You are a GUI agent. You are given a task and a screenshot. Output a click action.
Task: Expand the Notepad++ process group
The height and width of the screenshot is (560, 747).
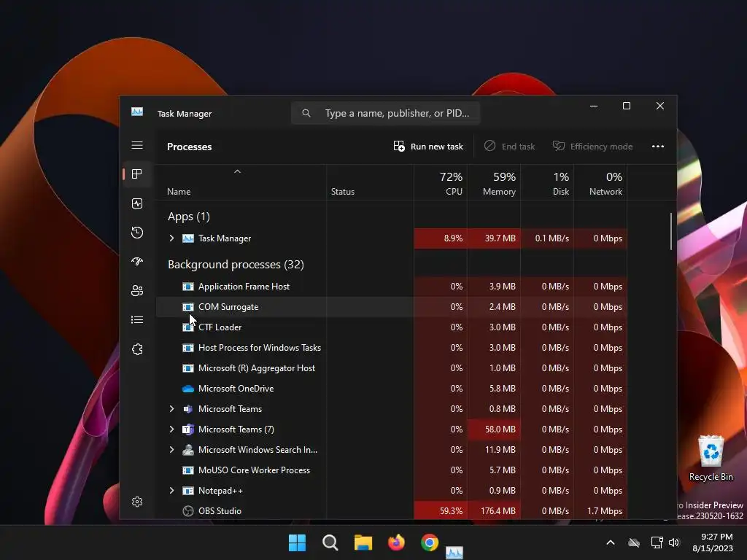[x=171, y=491]
